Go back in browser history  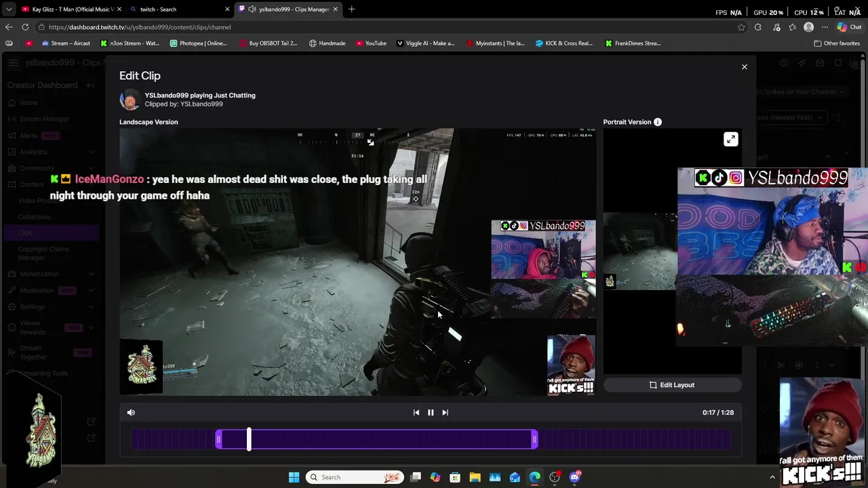click(9, 27)
